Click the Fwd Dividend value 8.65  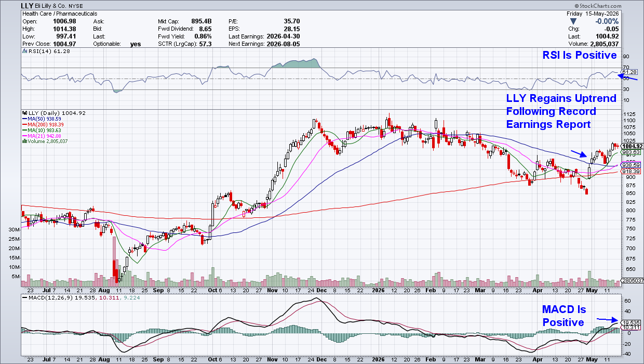tap(206, 29)
